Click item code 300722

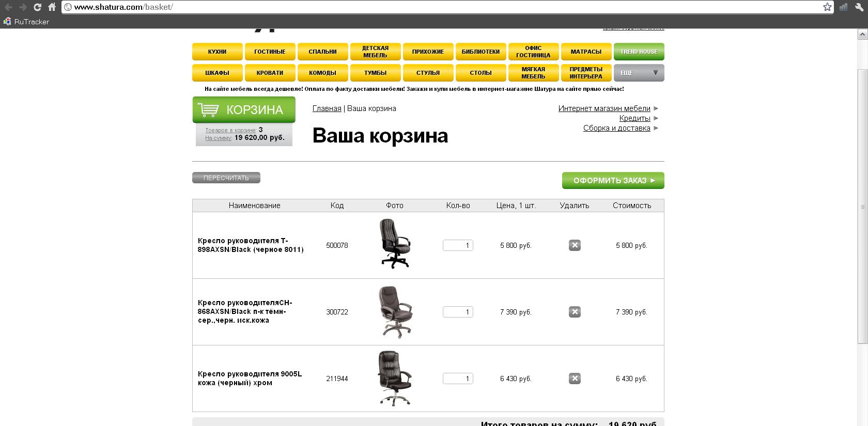click(337, 312)
